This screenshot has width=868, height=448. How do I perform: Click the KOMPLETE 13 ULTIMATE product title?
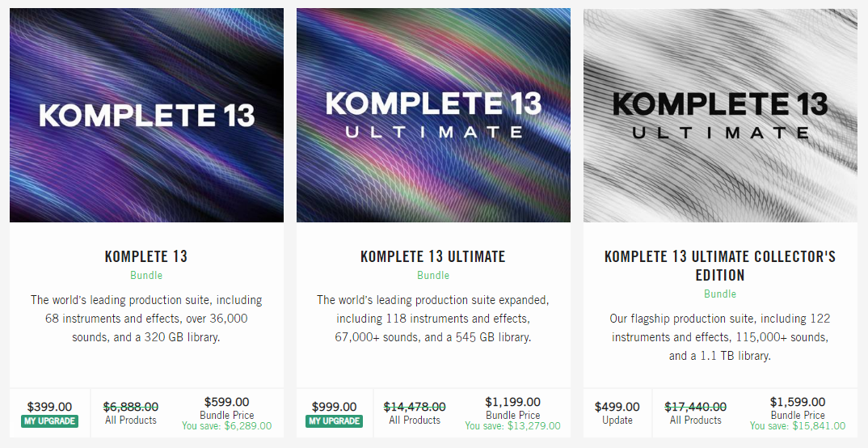(x=433, y=256)
